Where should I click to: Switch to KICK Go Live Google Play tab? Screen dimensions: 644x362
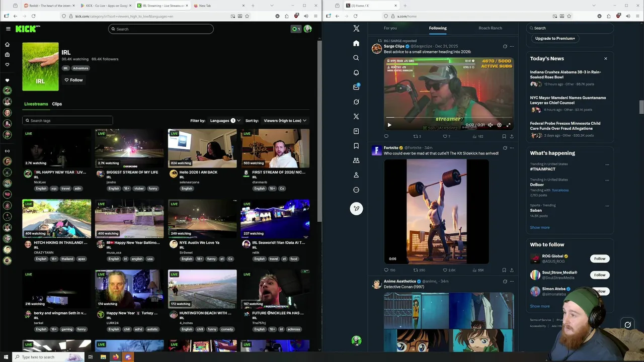[x=106, y=6]
